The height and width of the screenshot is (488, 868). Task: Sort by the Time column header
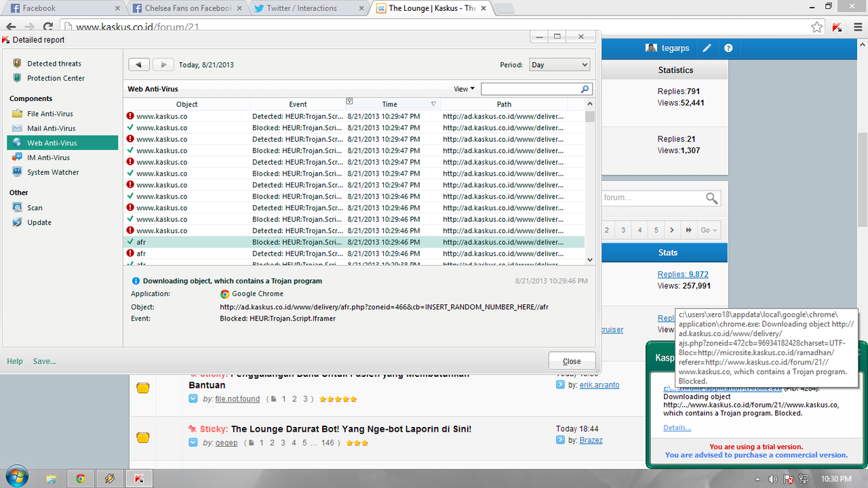(x=389, y=104)
